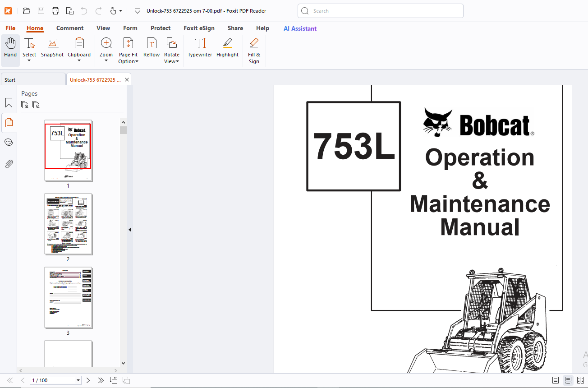Screen dimensions: 588x388
Task: Open the Share tab
Action: pyautogui.click(x=235, y=28)
